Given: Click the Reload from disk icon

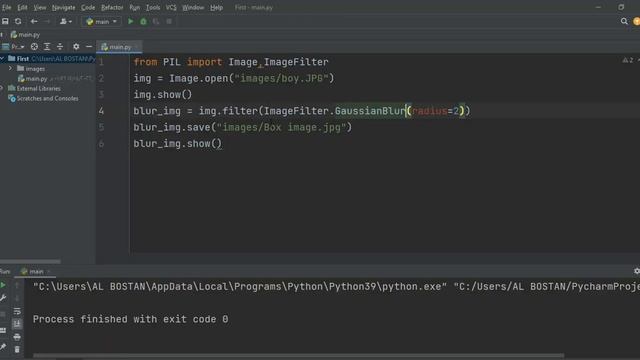Looking at the screenshot, I should [18, 21].
